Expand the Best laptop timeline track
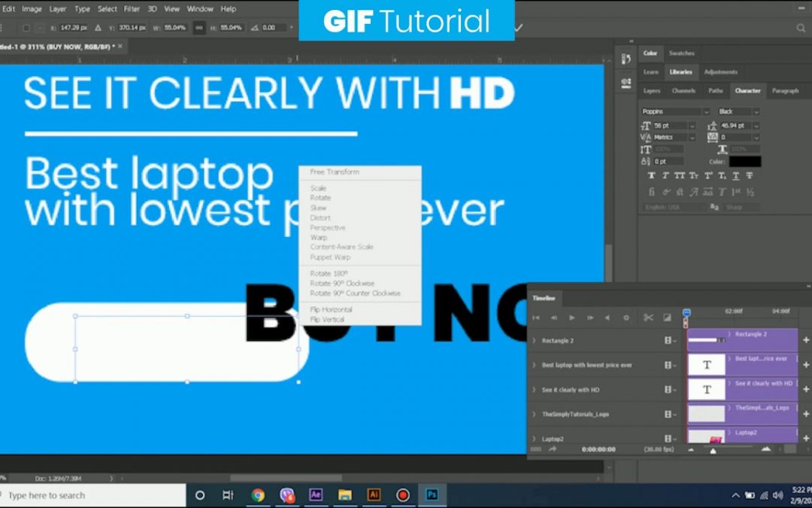Viewport: 812px width, 508px height. point(535,365)
